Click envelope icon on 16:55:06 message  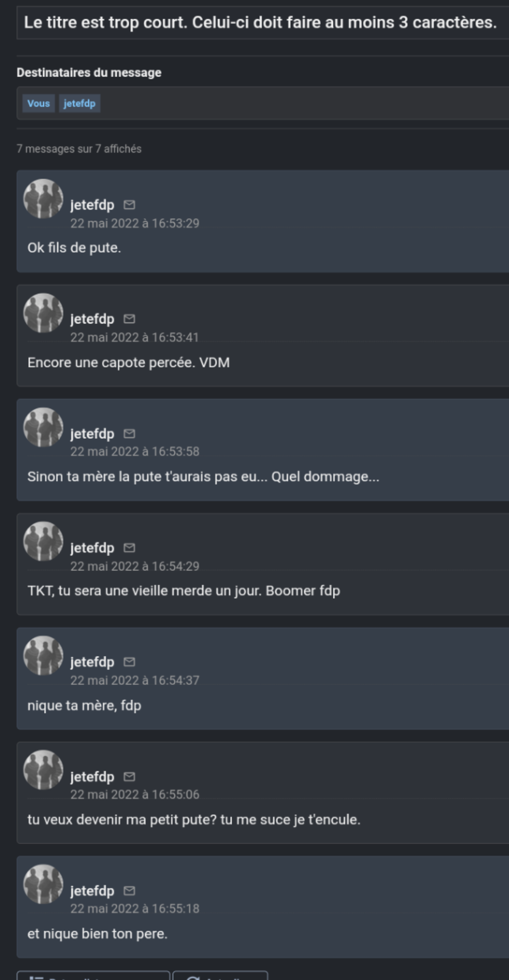click(x=129, y=776)
